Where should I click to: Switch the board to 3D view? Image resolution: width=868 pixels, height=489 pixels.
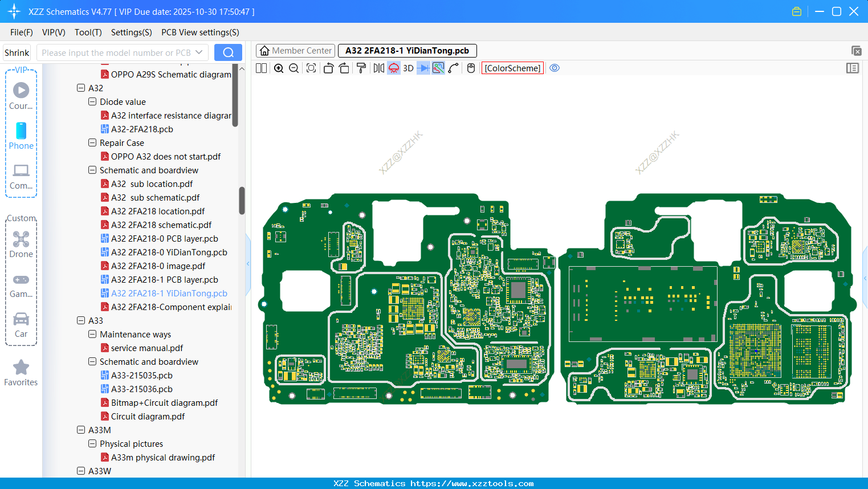pos(407,68)
